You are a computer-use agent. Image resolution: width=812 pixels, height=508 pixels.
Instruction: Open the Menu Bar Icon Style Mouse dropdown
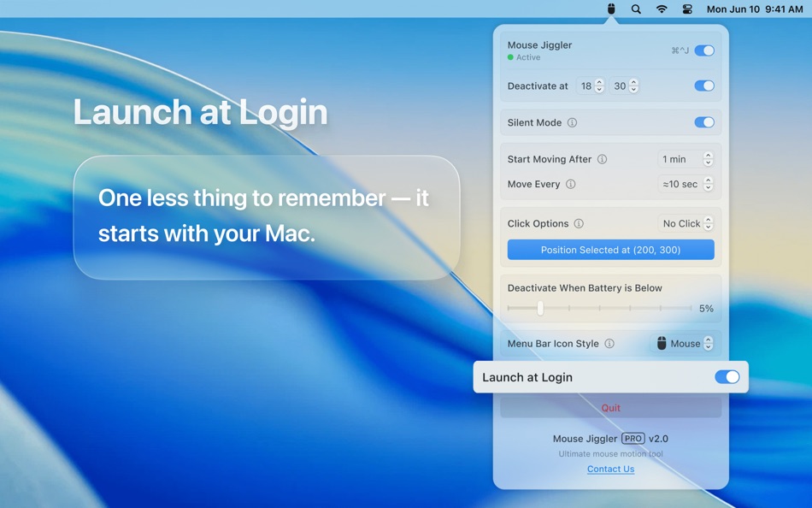click(682, 344)
